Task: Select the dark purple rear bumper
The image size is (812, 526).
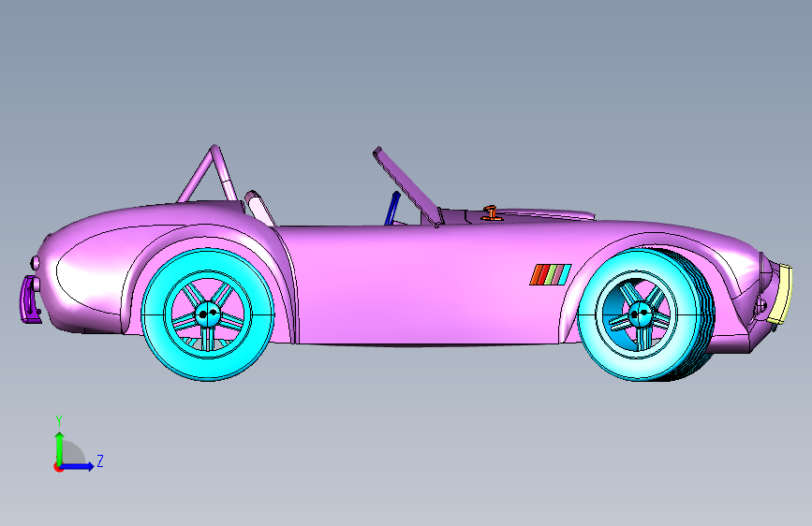Action: click(x=30, y=300)
